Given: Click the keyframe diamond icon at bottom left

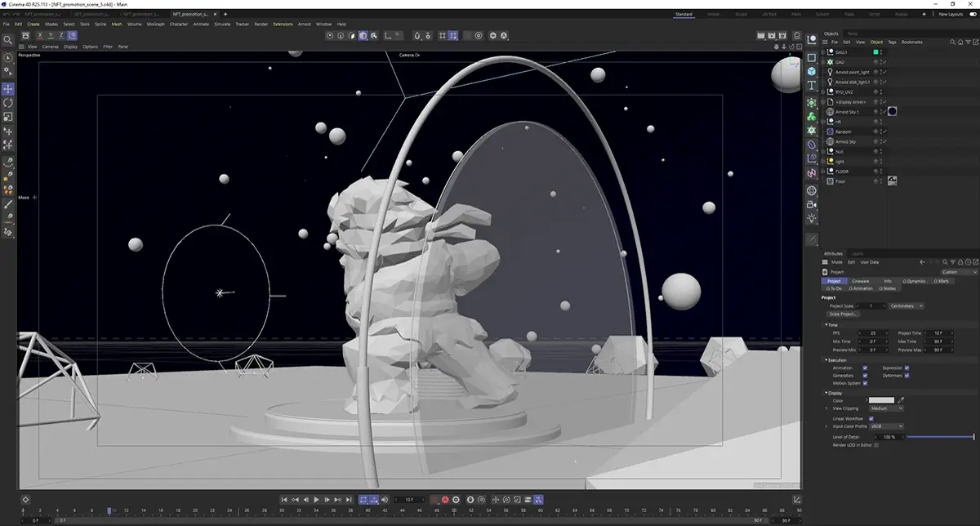Looking at the screenshot, I should click(x=25, y=499).
